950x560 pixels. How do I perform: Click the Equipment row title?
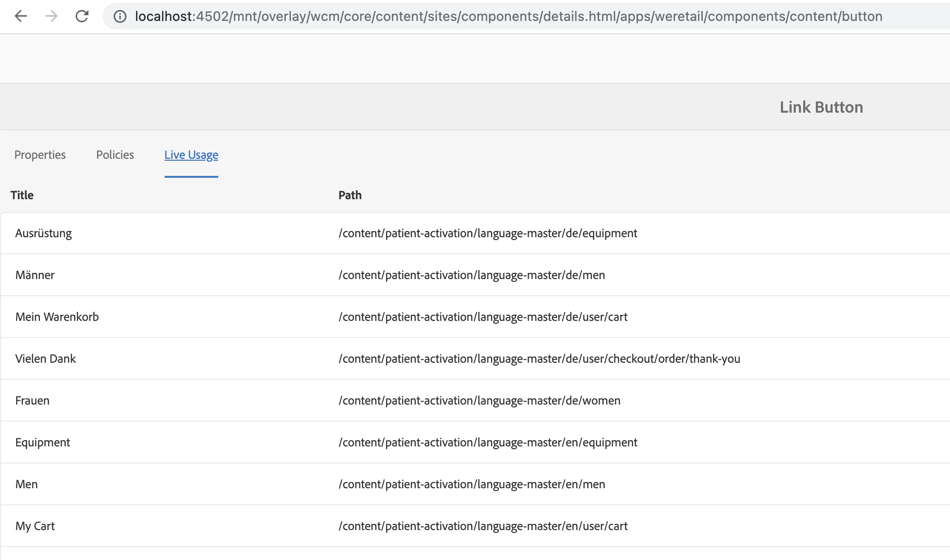point(42,443)
